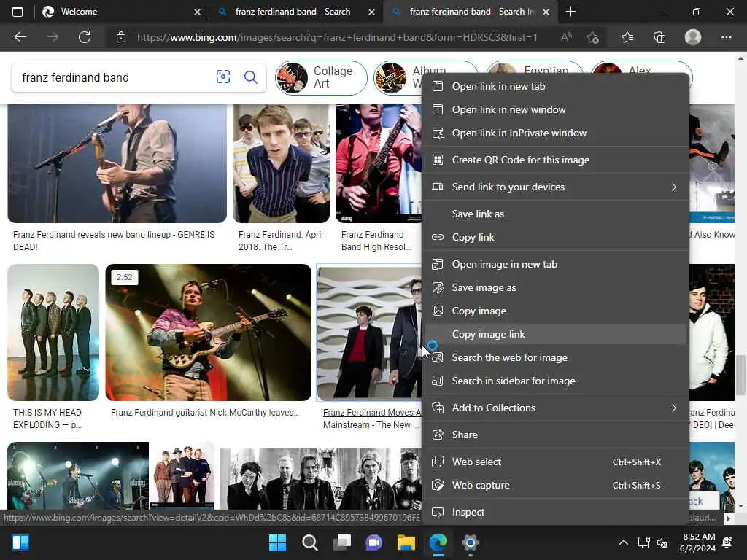Image resolution: width=747 pixels, height=560 pixels.
Task: Choose Inspect from context menu
Action: [555, 513]
